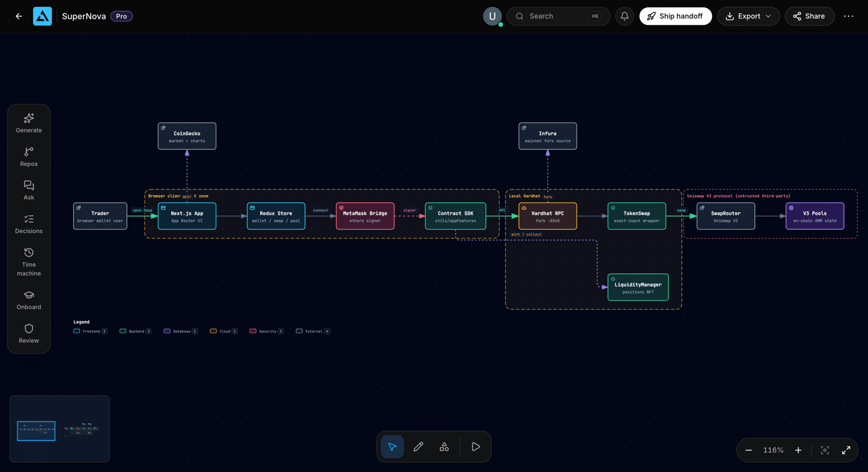
Task: Open the Ask chat panel
Action: coord(29,190)
